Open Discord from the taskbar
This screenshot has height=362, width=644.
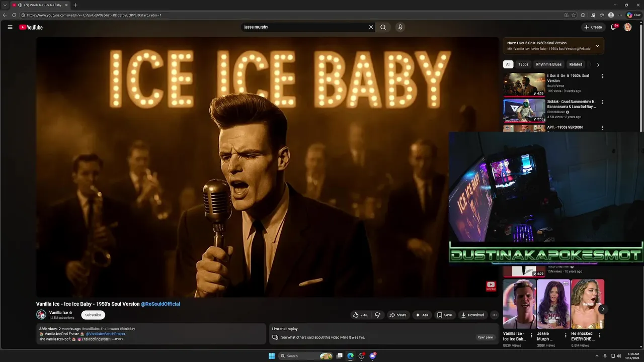373,356
